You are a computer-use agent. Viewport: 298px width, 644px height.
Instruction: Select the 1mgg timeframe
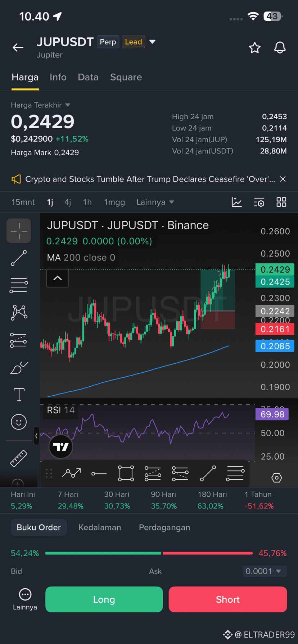[114, 202]
